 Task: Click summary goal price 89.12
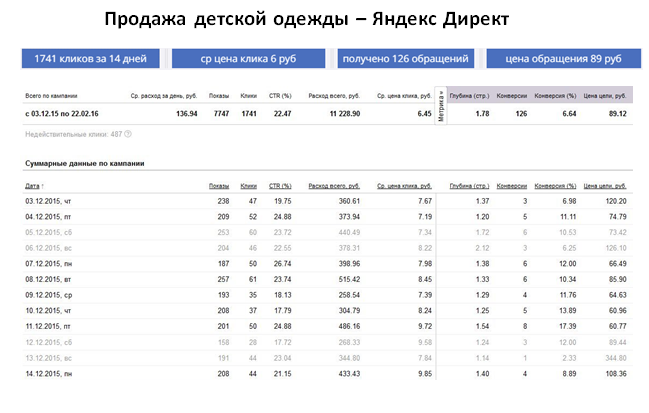(618, 114)
